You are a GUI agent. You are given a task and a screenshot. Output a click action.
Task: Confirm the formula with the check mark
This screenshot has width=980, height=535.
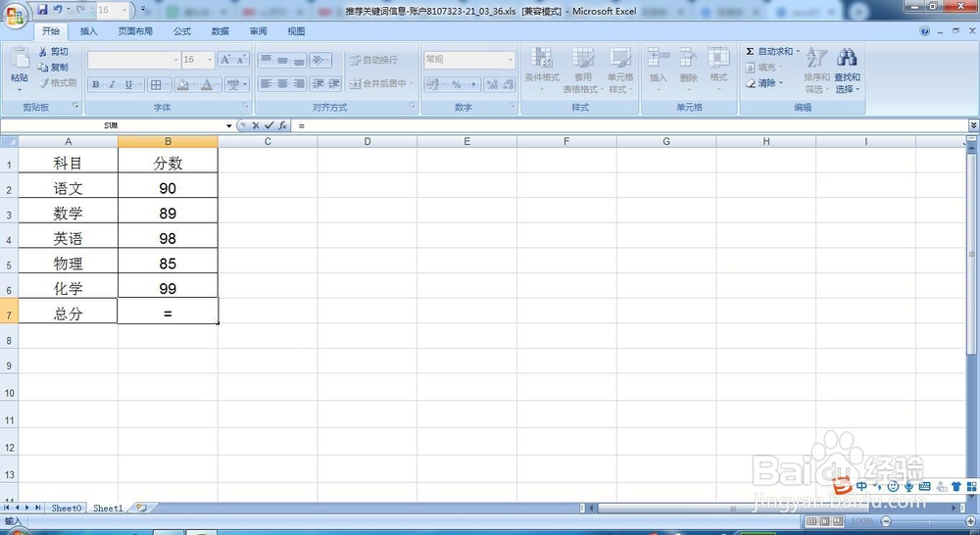pos(269,125)
